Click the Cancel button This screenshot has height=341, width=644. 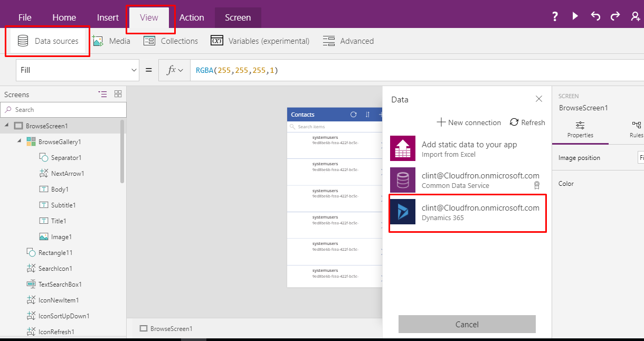pos(467,324)
